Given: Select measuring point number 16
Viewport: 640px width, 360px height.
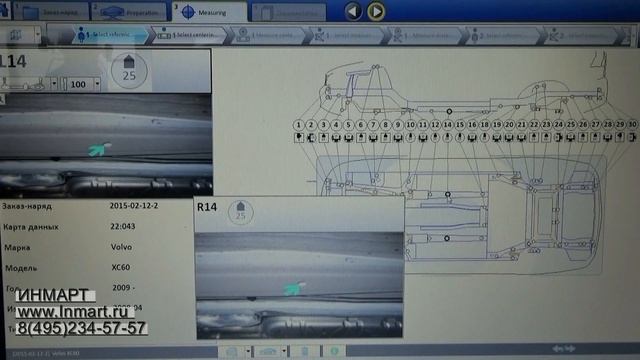Looking at the screenshot, I should [472, 125].
